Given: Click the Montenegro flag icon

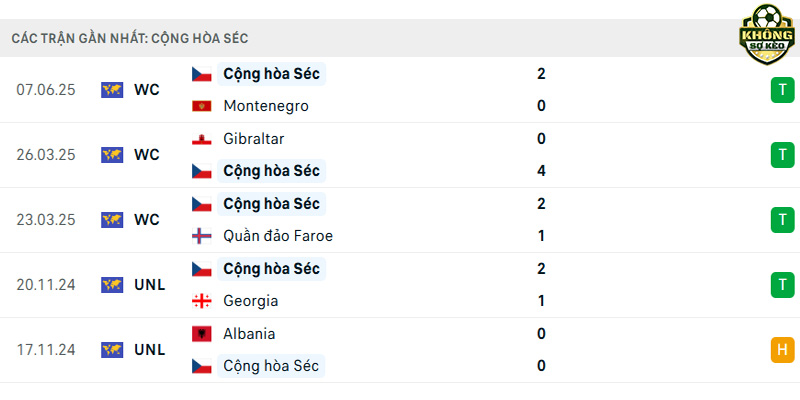Looking at the screenshot, I should click(202, 106).
